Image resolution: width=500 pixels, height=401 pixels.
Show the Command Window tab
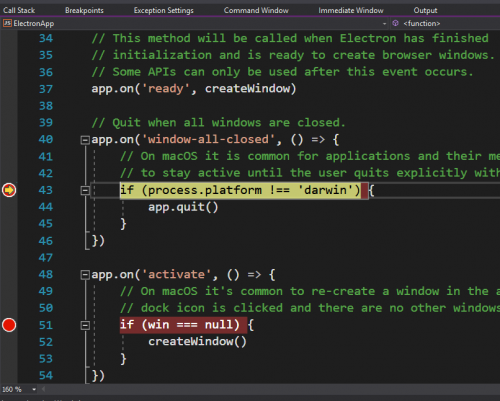pyautogui.click(x=256, y=10)
